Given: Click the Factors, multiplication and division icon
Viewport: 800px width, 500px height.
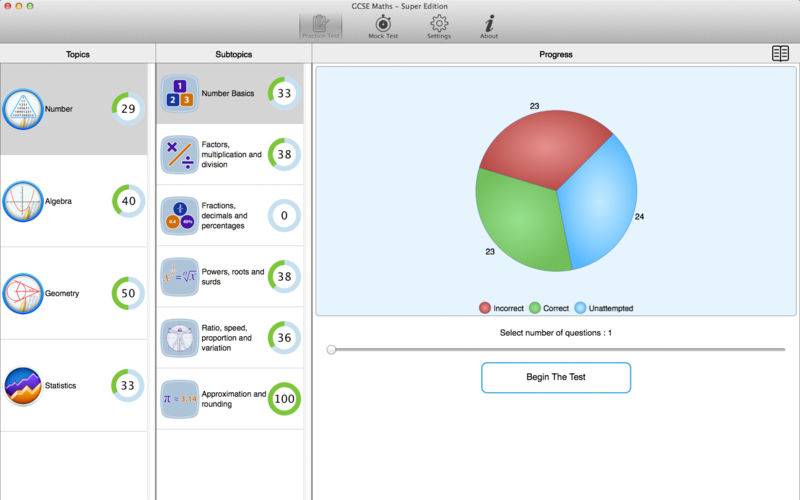Looking at the screenshot, I should (180, 155).
